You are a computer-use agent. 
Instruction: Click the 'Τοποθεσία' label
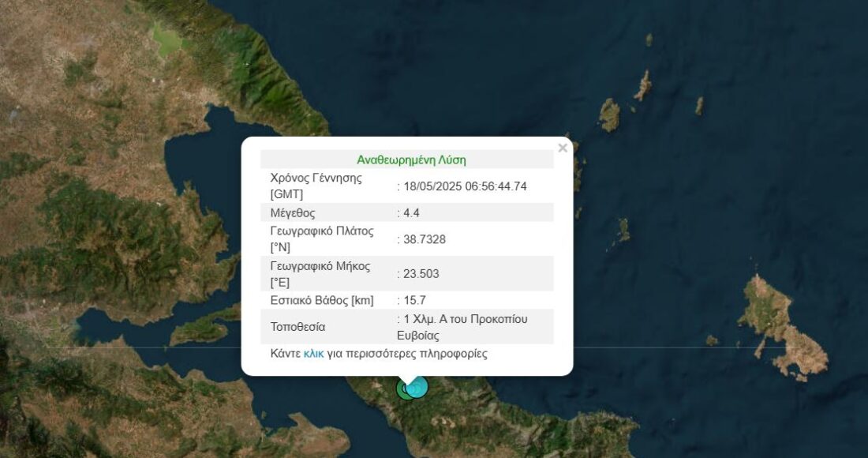(x=297, y=327)
